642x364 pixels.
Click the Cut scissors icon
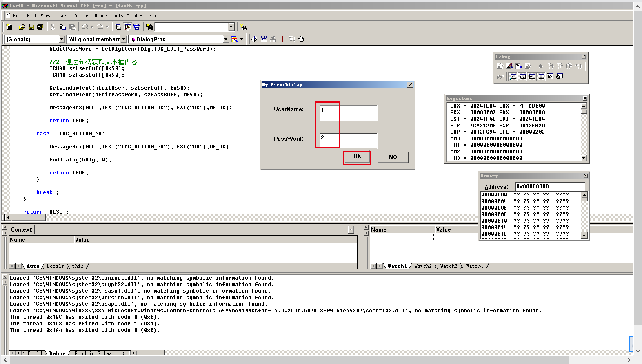(x=52, y=27)
